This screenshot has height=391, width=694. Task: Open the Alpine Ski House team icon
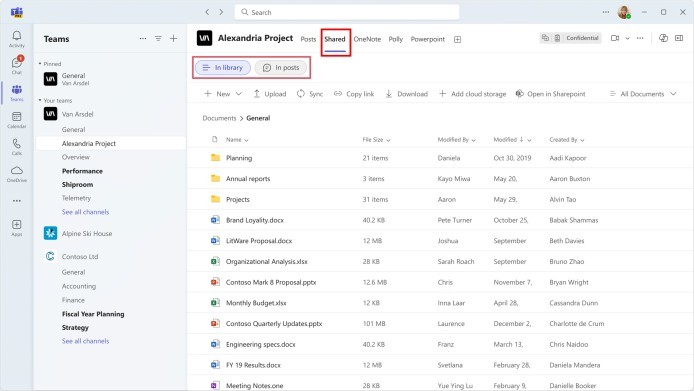[50, 233]
